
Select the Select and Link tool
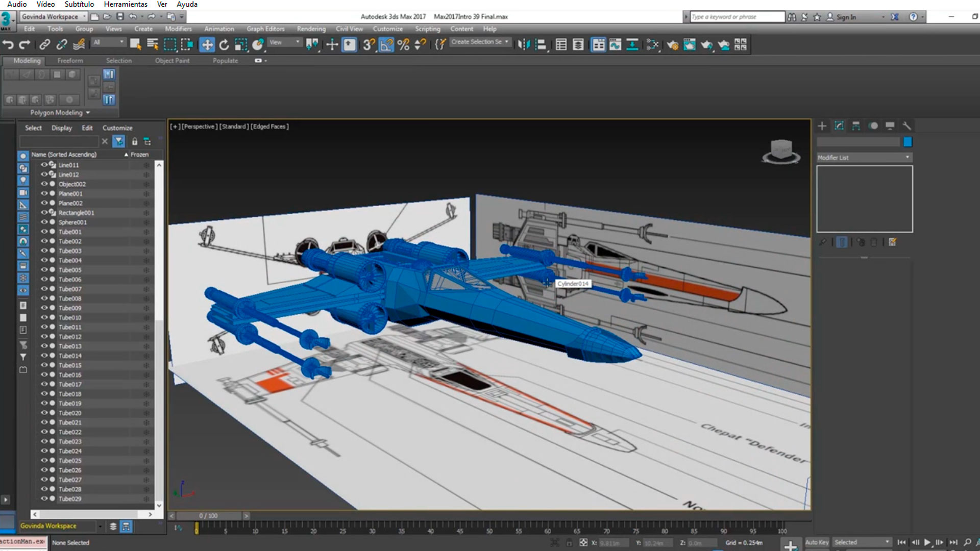pyautogui.click(x=45, y=45)
